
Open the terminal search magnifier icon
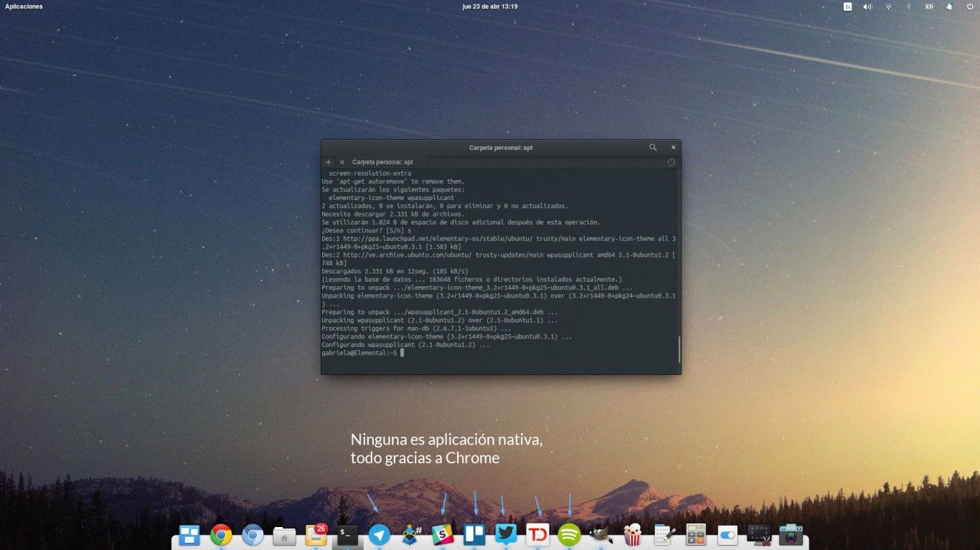(653, 147)
